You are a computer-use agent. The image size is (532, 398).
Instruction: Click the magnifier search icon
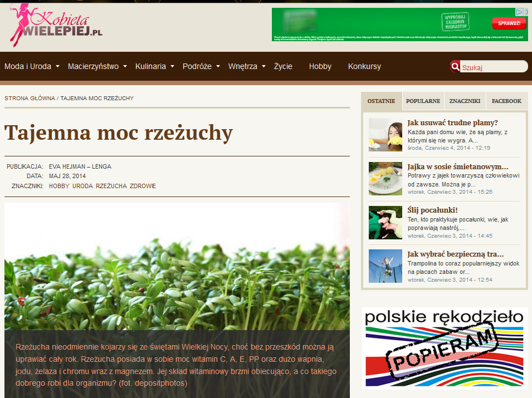455,67
